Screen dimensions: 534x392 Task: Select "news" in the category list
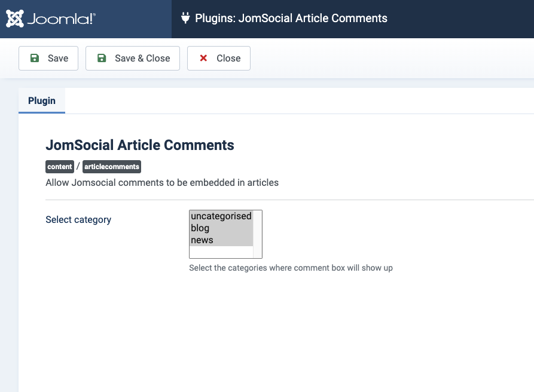pos(202,240)
